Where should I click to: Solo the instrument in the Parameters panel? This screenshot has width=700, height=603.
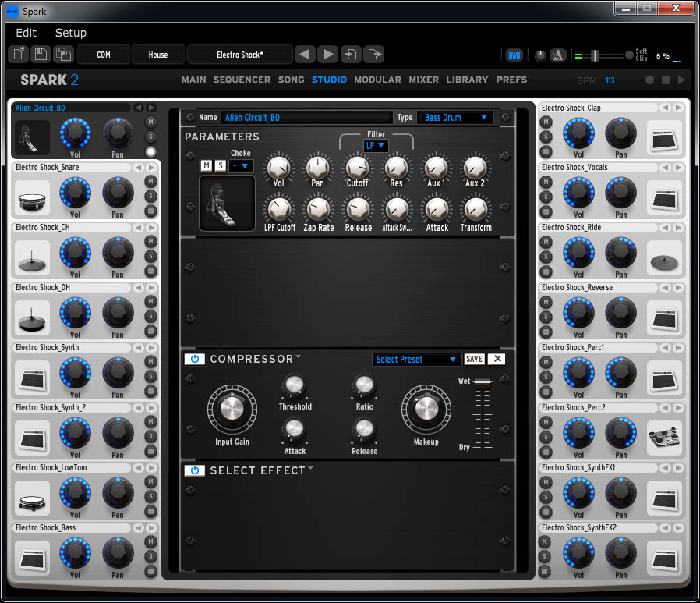pos(221,165)
